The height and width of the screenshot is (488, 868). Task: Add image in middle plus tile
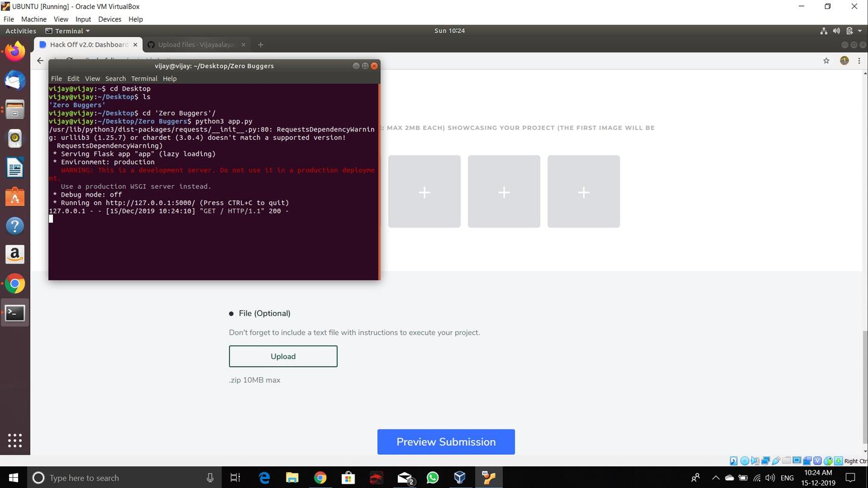[504, 192]
